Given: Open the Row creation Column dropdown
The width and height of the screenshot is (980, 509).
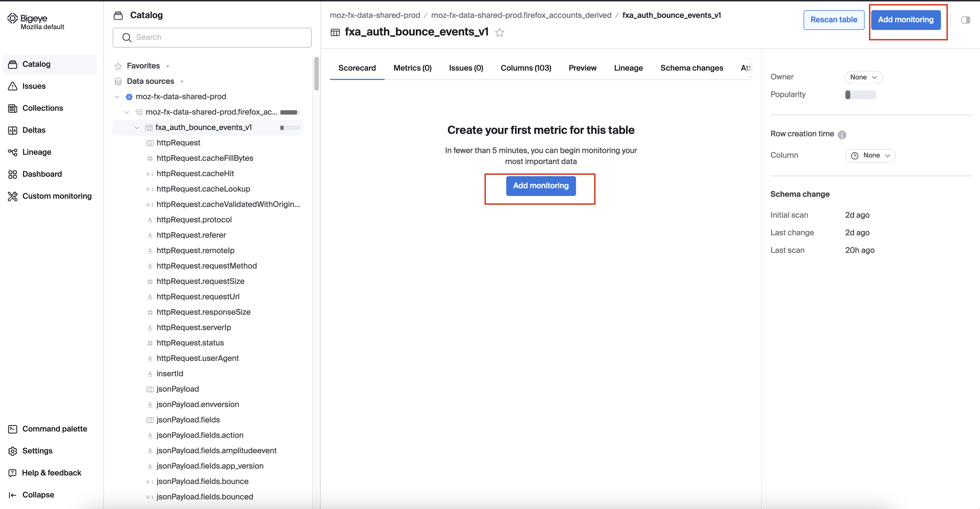Looking at the screenshot, I should [870, 156].
